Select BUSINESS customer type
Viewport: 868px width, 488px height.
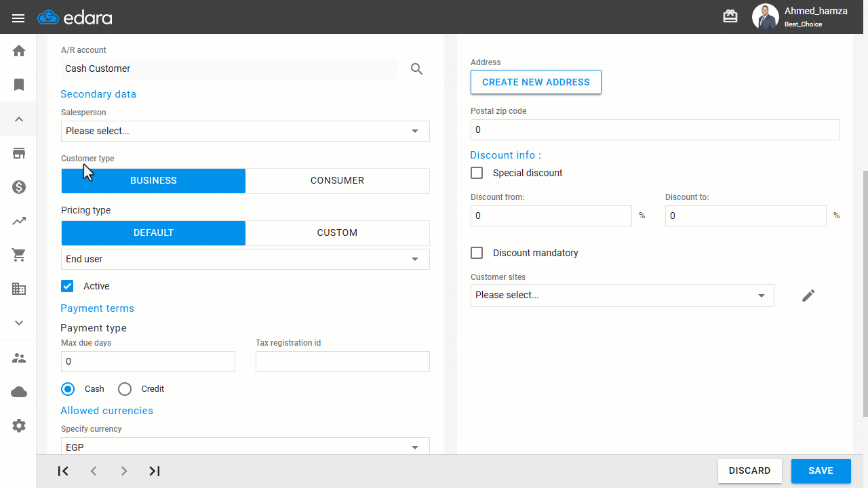(x=153, y=181)
